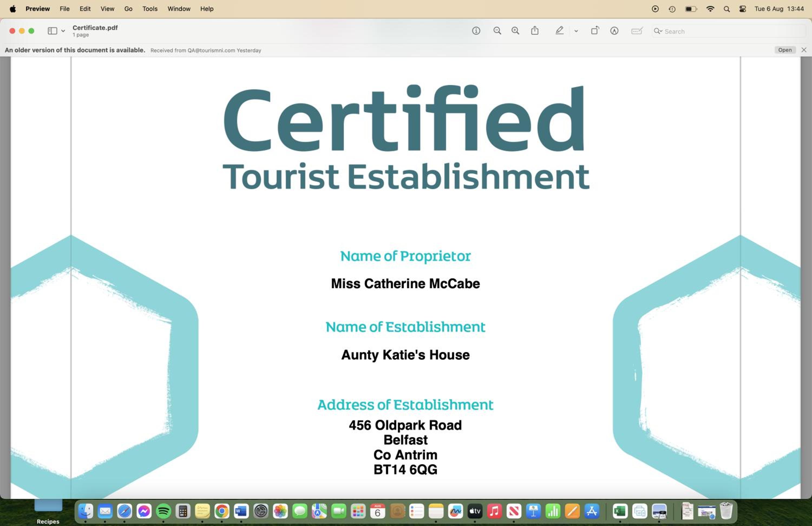
Task: Click the Now Playing menu bar icon
Action: tap(655, 9)
